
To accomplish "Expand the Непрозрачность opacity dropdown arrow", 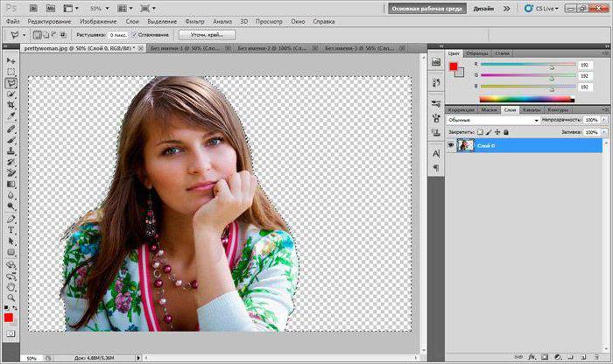I will tap(605, 120).
